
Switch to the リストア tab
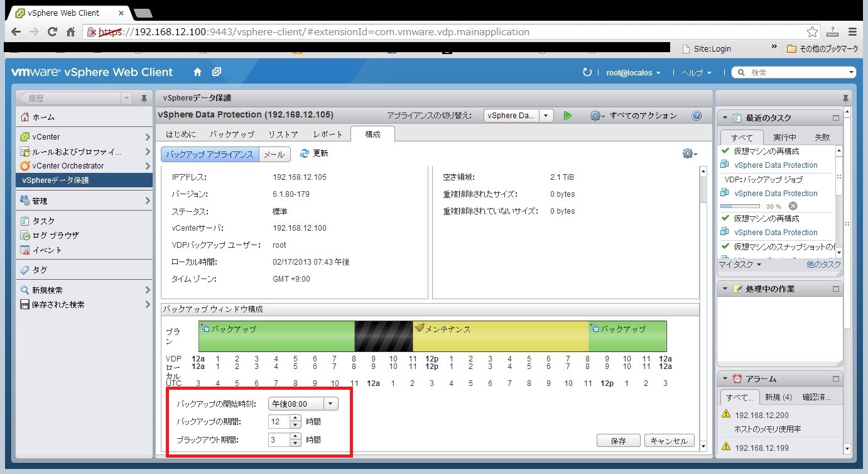coord(283,135)
